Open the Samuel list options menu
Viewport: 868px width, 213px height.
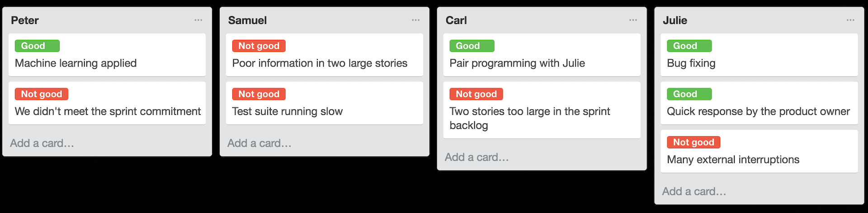pyautogui.click(x=415, y=20)
